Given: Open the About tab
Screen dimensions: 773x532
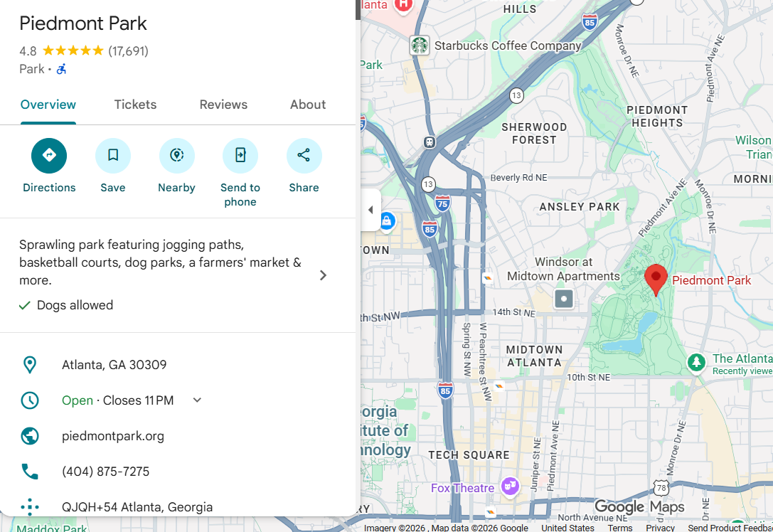Looking at the screenshot, I should pos(308,105).
